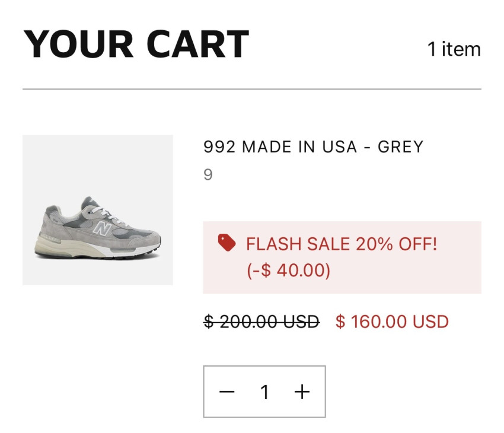Click the word GREY in the product title
The image size is (504, 433).
click(x=400, y=147)
